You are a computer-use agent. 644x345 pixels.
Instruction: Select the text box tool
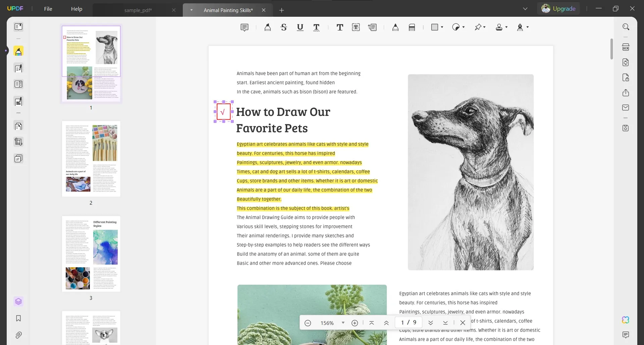click(356, 27)
